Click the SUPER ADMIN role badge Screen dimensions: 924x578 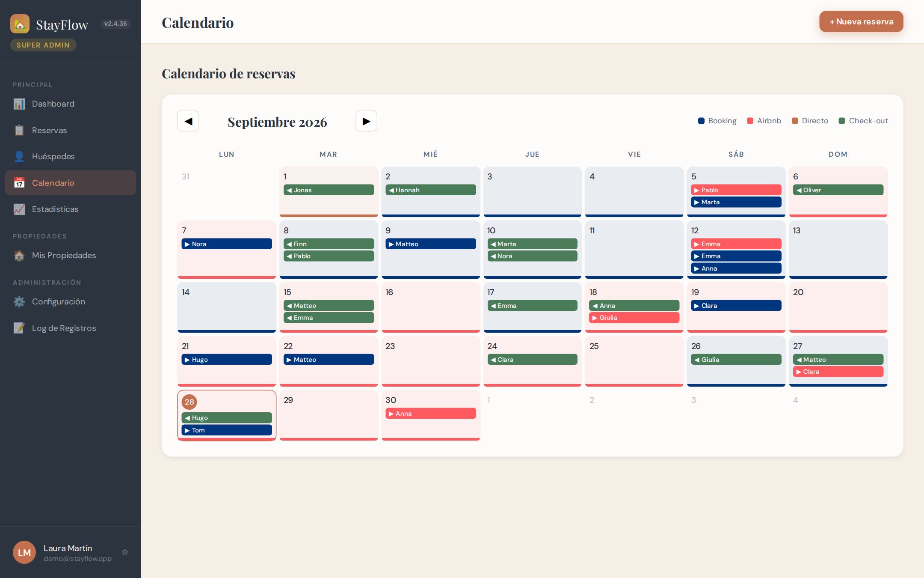point(43,45)
